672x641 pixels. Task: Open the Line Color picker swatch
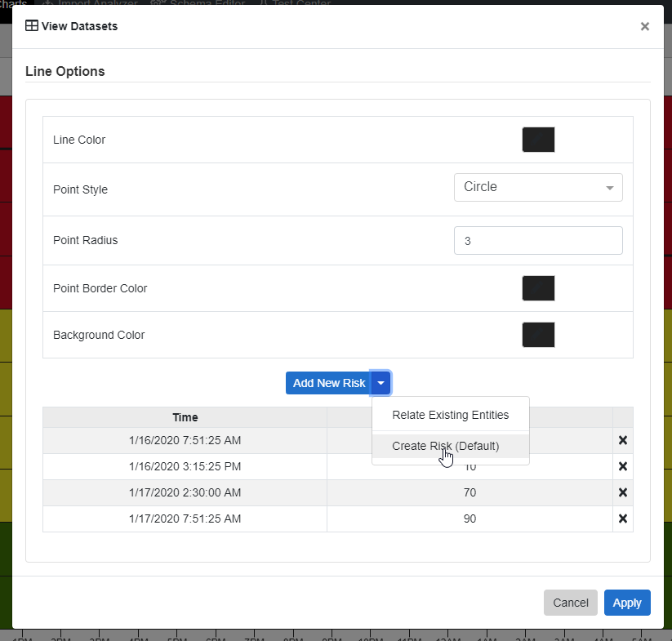(538, 140)
